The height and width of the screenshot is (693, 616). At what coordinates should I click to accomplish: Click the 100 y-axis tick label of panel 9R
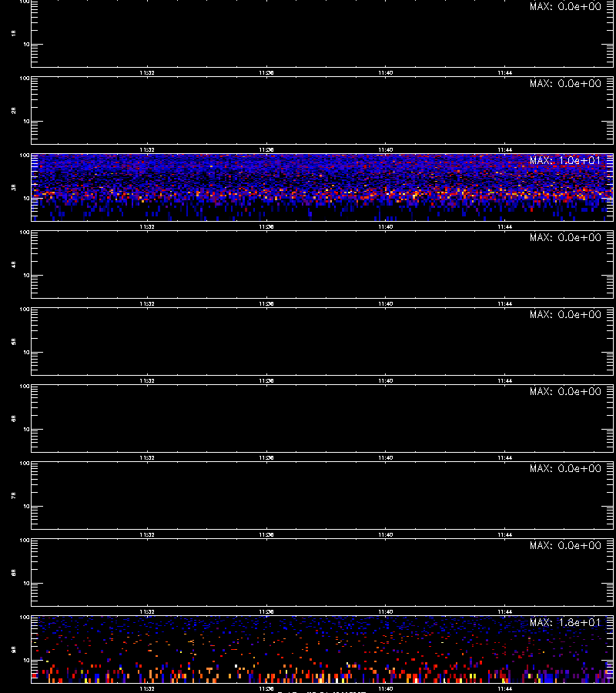click(x=25, y=618)
